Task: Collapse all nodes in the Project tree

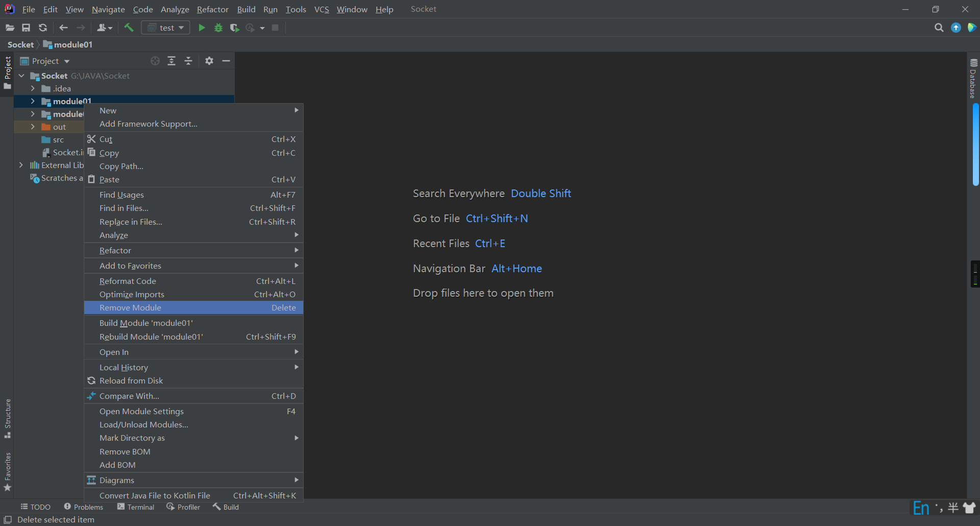Action: 188,61
